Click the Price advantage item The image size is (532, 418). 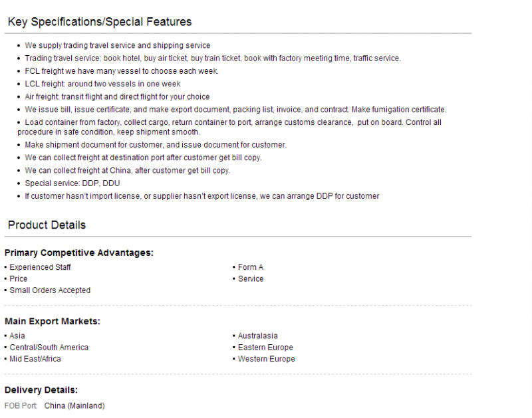click(x=19, y=278)
